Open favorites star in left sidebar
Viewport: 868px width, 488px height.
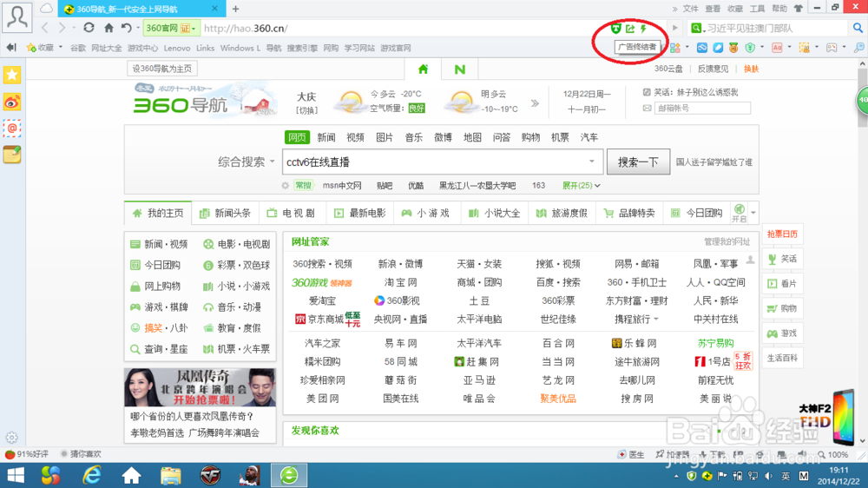click(12, 75)
